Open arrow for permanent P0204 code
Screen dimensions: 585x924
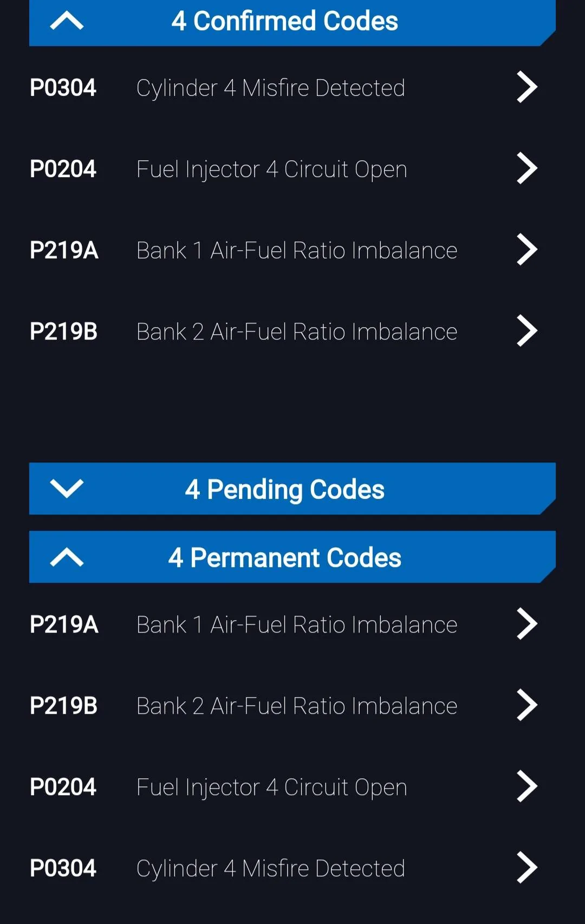(x=526, y=786)
